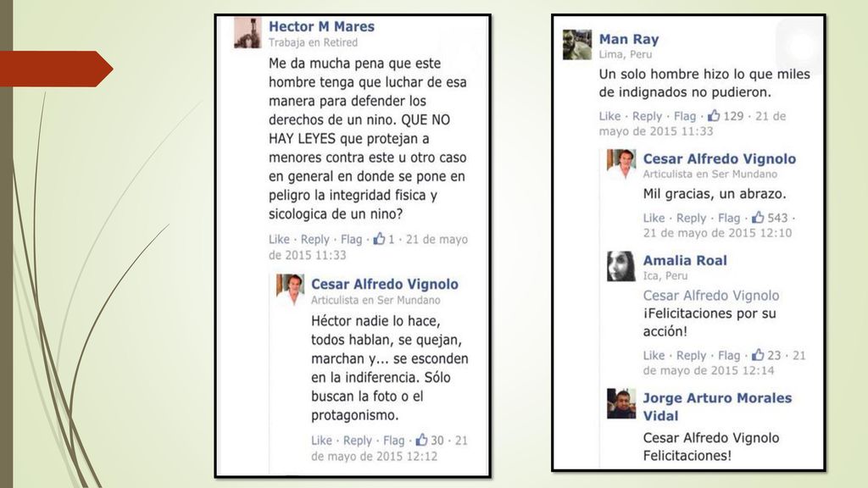Open Jorge Arturo Morales Vidal avatar
The height and width of the screenshot is (488, 868).
(621, 403)
